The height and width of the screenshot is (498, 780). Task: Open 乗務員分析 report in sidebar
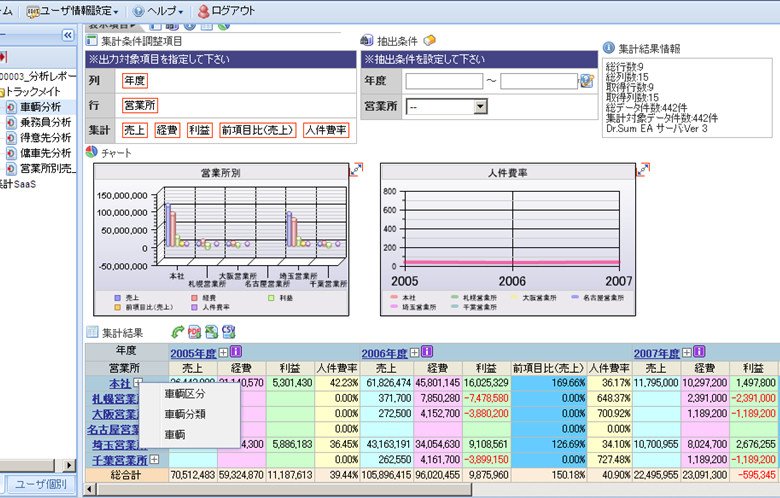pyautogui.click(x=45, y=122)
